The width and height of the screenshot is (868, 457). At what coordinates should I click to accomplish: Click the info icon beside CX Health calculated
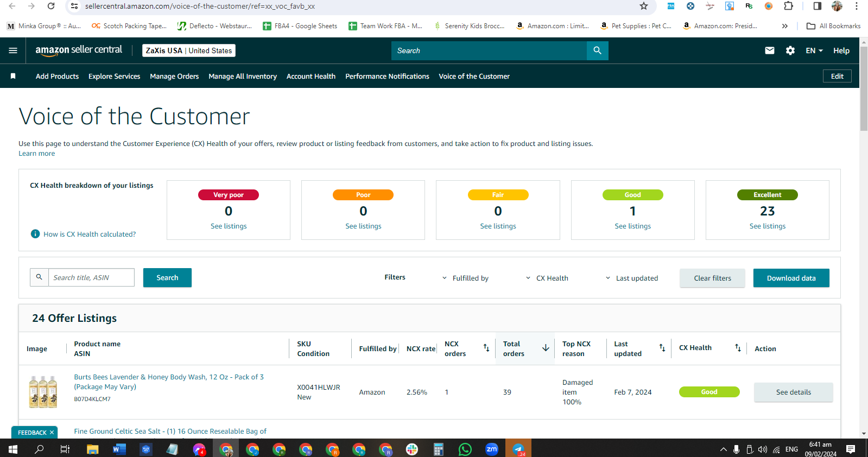pos(35,234)
